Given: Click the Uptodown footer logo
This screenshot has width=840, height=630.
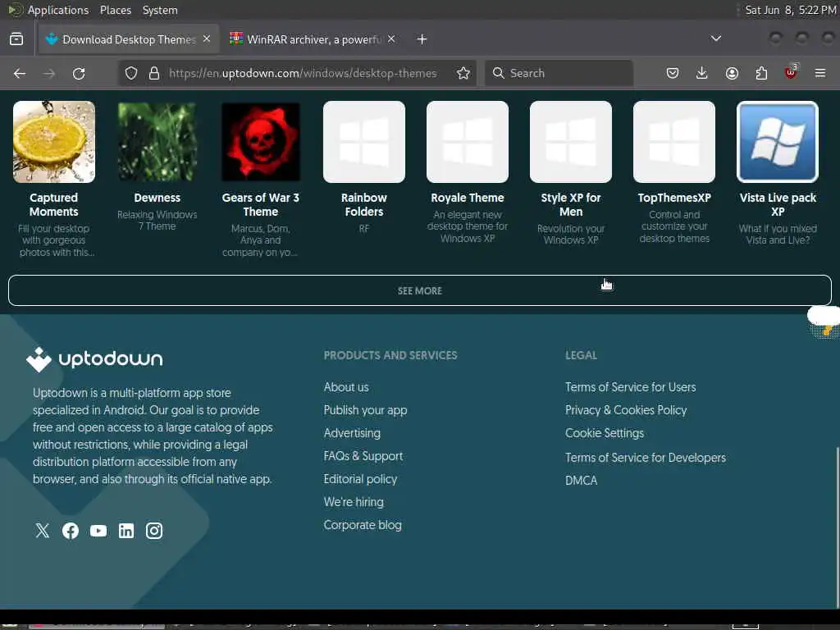Looking at the screenshot, I should point(95,359).
